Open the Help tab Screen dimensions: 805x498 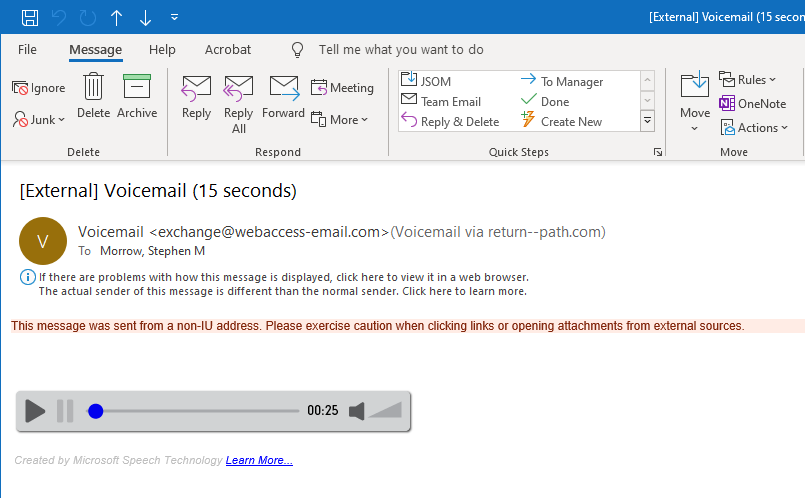click(162, 49)
